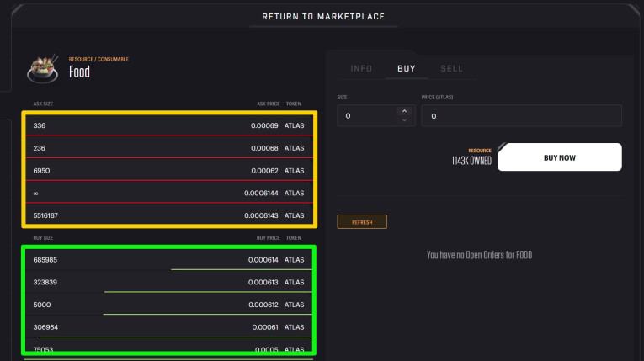Select buy row with size 306964

tap(169, 327)
